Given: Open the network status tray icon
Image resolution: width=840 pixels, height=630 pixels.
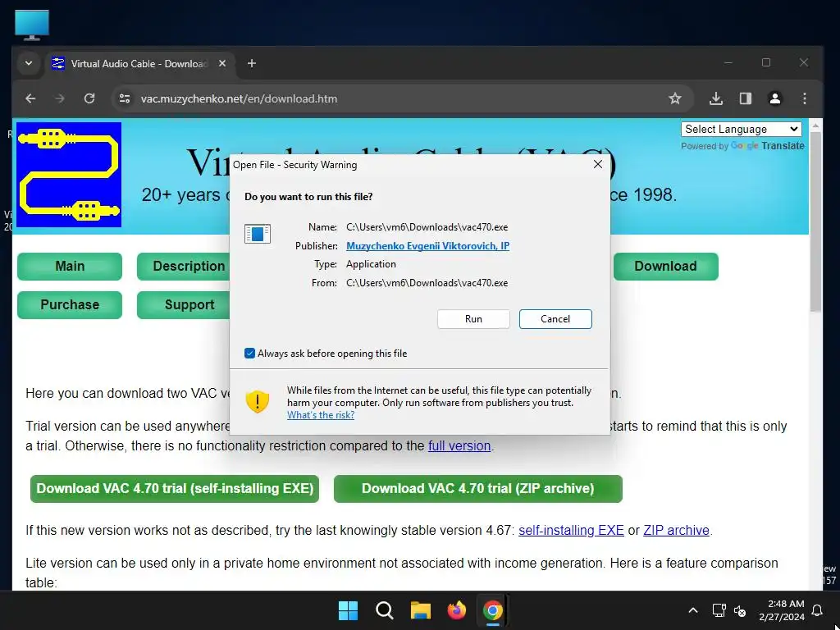Looking at the screenshot, I should [x=719, y=610].
